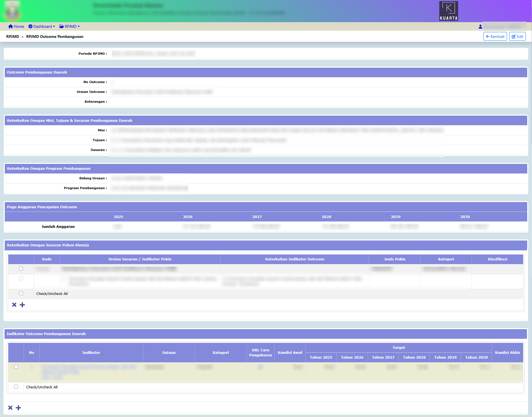The image size is (532, 417).
Task: Click the Edit button
Action: (517, 36)
